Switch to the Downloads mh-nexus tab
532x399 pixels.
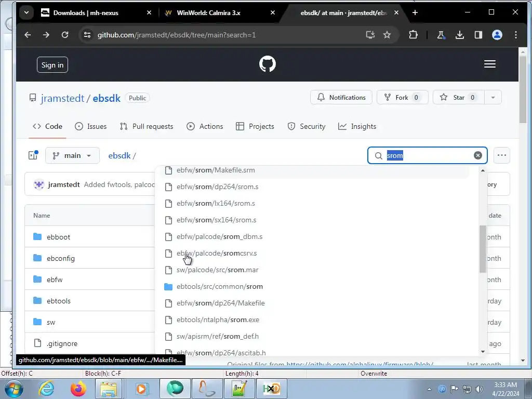(86, 12)
